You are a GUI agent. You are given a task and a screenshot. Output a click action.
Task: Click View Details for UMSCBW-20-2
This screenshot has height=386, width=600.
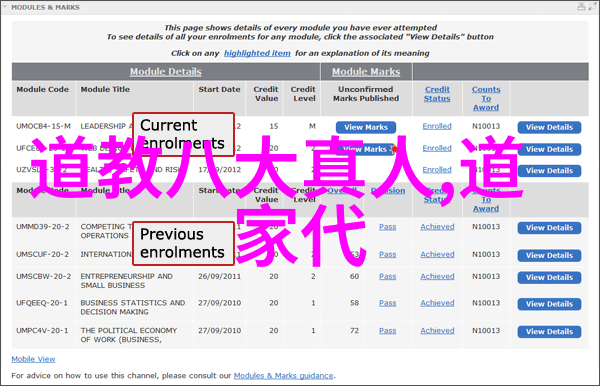[549, 277]
